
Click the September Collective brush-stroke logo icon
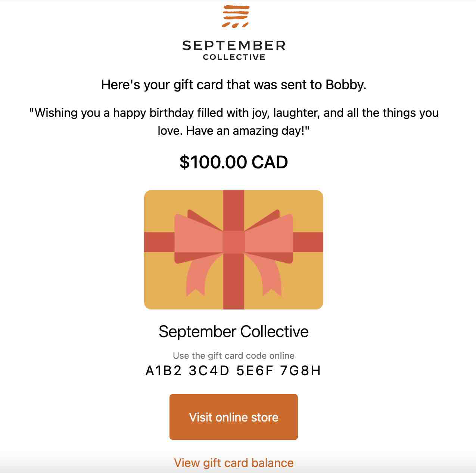(235, 16)
